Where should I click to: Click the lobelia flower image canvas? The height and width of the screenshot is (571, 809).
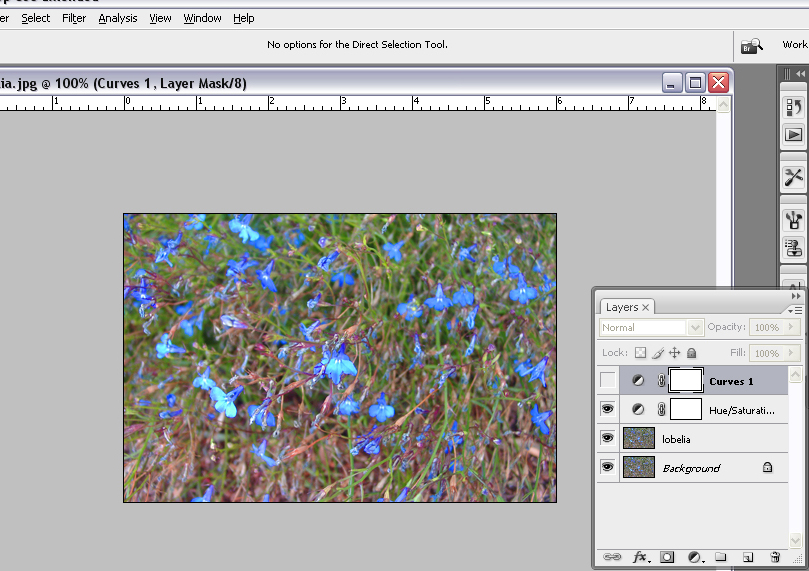click(340, 358)
